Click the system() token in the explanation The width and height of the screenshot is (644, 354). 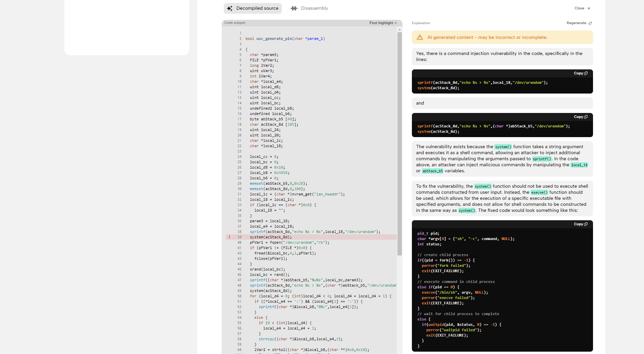tap(503, 147)
